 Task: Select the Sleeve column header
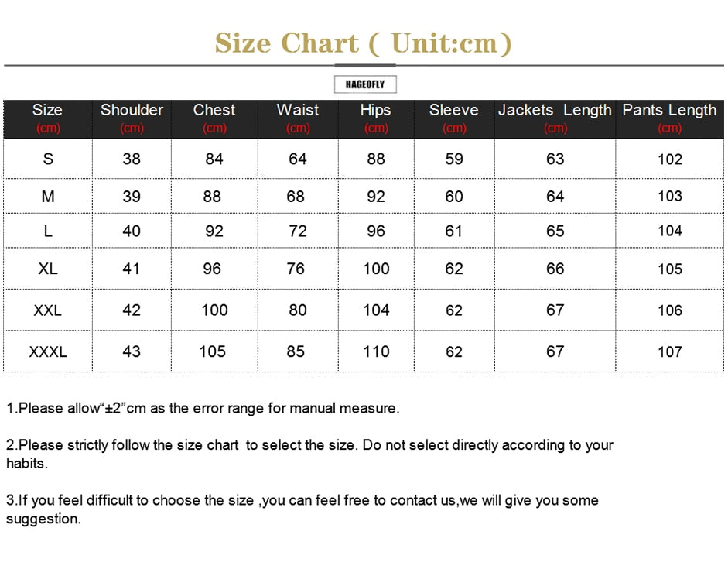pos(454,118)
